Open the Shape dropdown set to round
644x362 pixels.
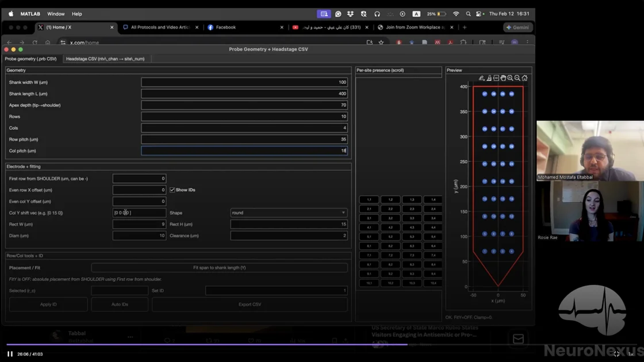(289, 213)
